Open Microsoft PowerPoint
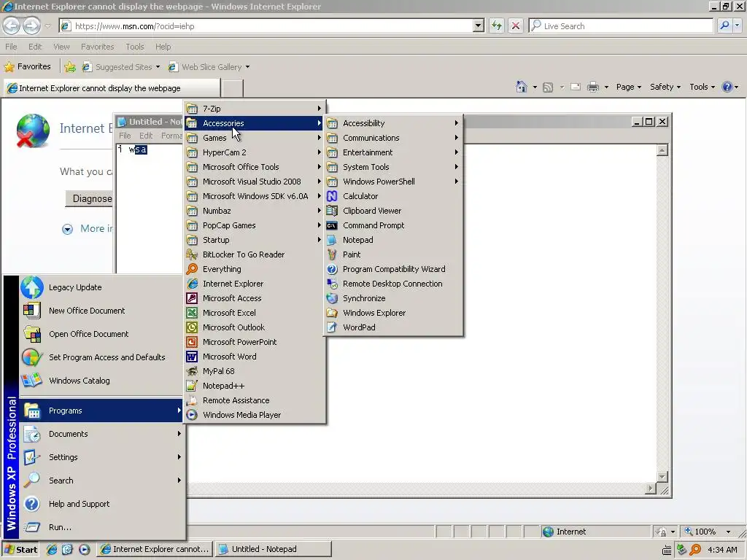The image size is (747, 560). tap(255, 342)
